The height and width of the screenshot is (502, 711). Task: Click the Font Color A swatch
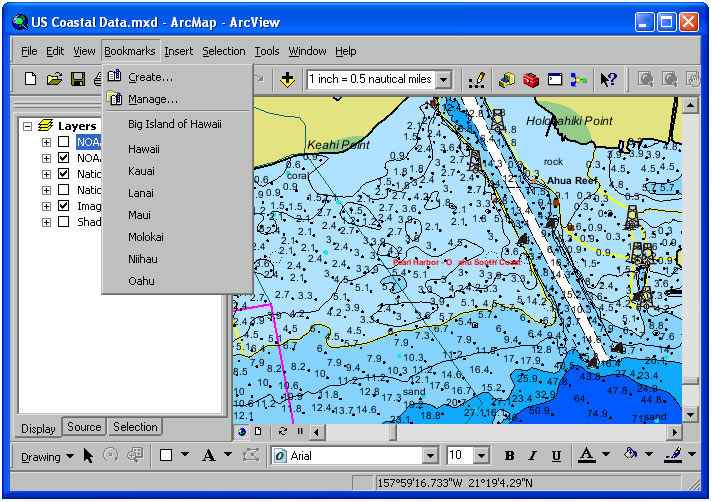(x=586, y=455)
